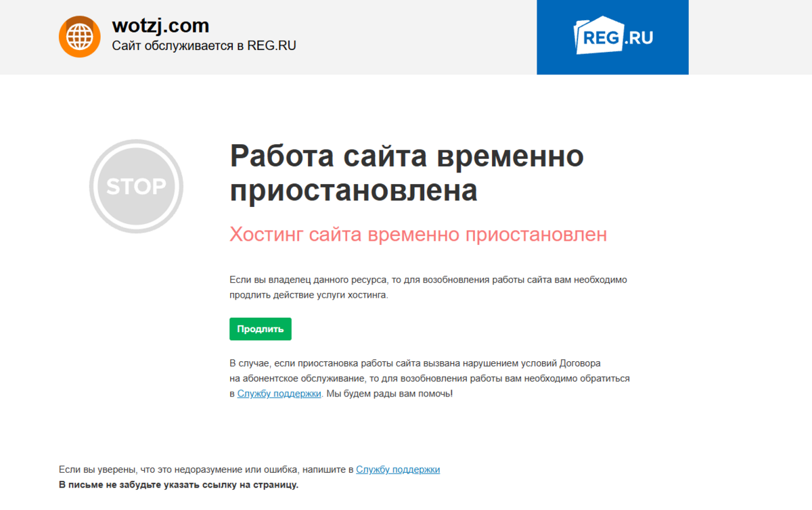Open the bottom Службу поддержки link
Screen dimensions: 812x510
pyautogui.click(x=398, y=469)
